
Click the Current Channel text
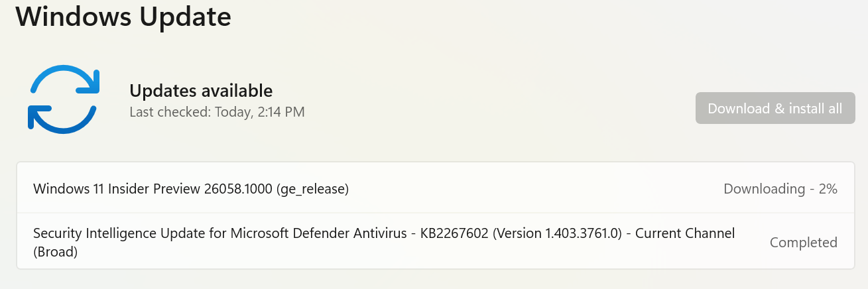tap(684, 233)
